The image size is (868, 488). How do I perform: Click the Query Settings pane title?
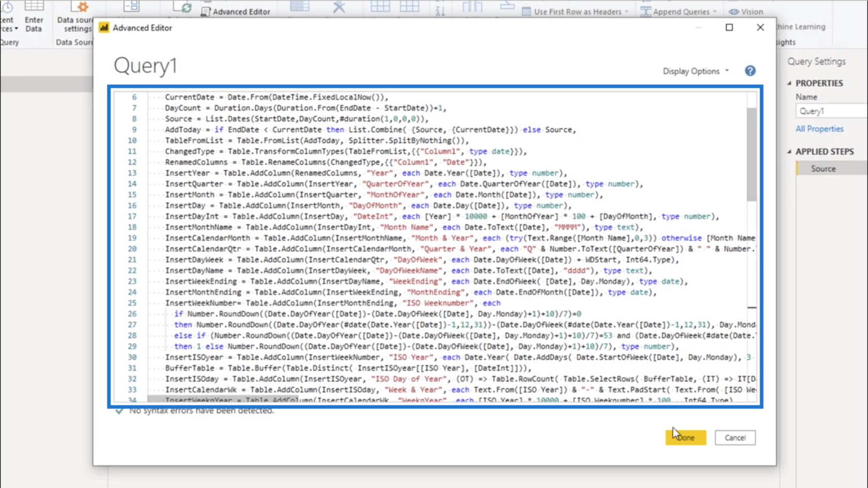816,61
